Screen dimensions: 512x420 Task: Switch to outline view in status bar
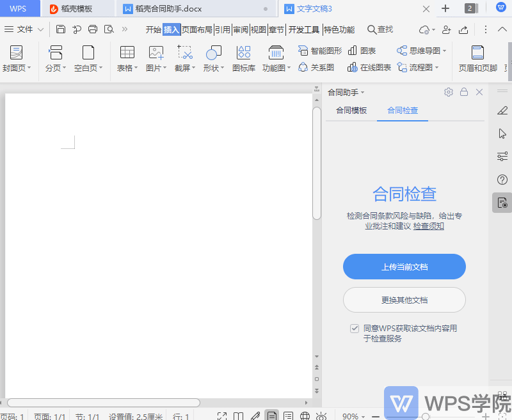pos(288,416)
